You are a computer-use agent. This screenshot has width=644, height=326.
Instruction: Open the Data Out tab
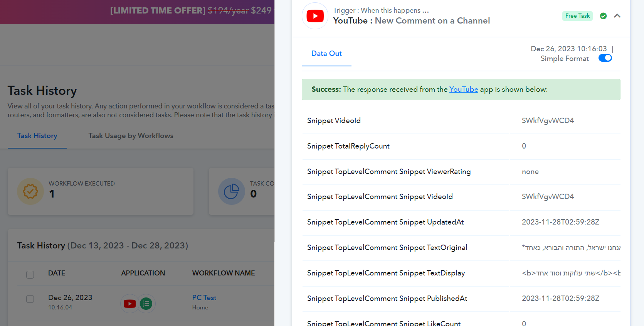(x=326, y=54)
